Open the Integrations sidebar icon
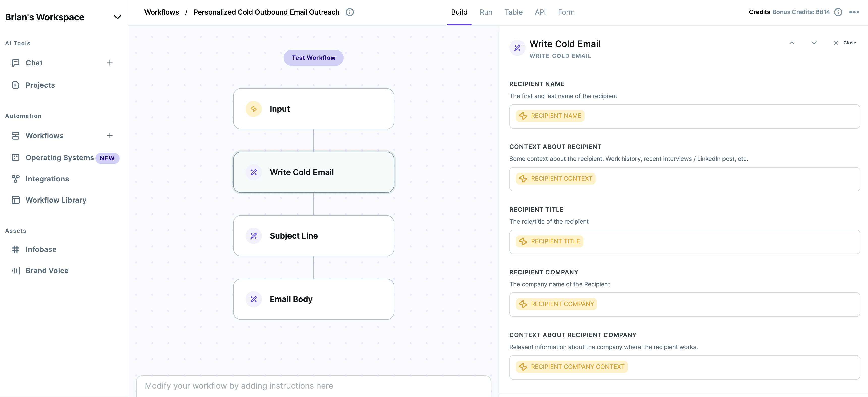Viewport: 868px width, 397px height. click(x=15, y=179)
